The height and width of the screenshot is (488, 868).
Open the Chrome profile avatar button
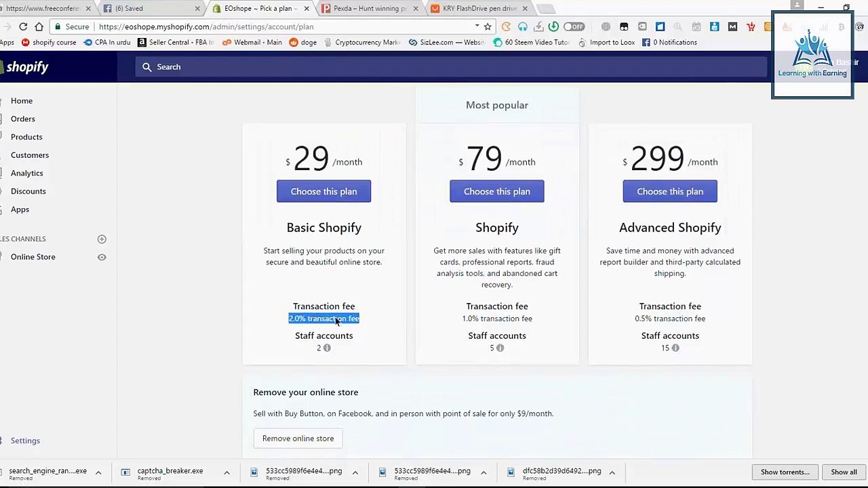797,5
